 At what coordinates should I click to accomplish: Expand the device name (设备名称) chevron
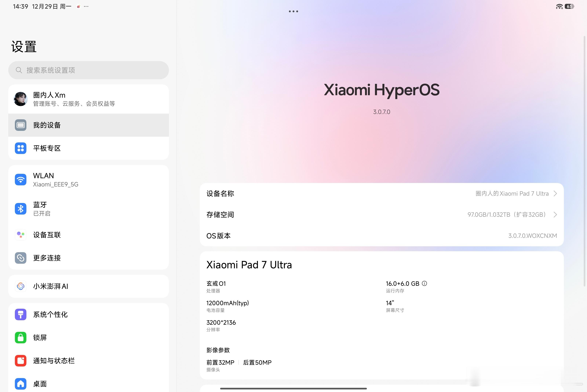(x=555, y=193)
